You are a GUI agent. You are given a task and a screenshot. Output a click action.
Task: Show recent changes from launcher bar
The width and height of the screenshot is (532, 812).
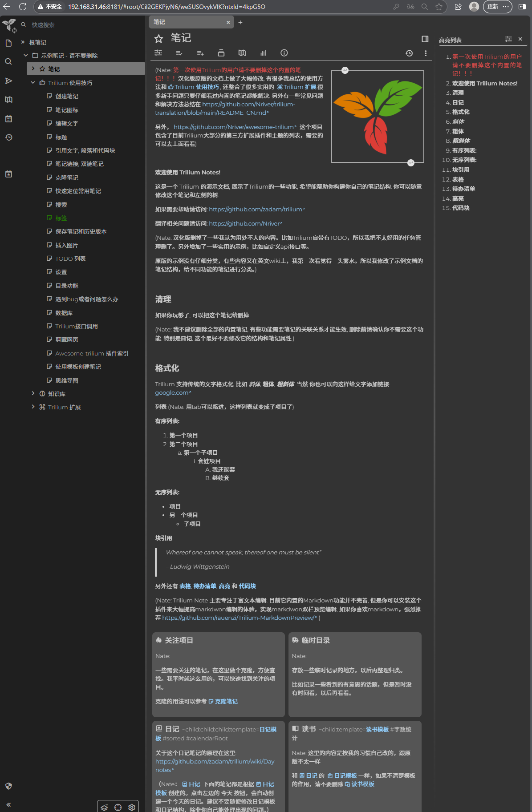pyautogui.click(x=8, y=137)
